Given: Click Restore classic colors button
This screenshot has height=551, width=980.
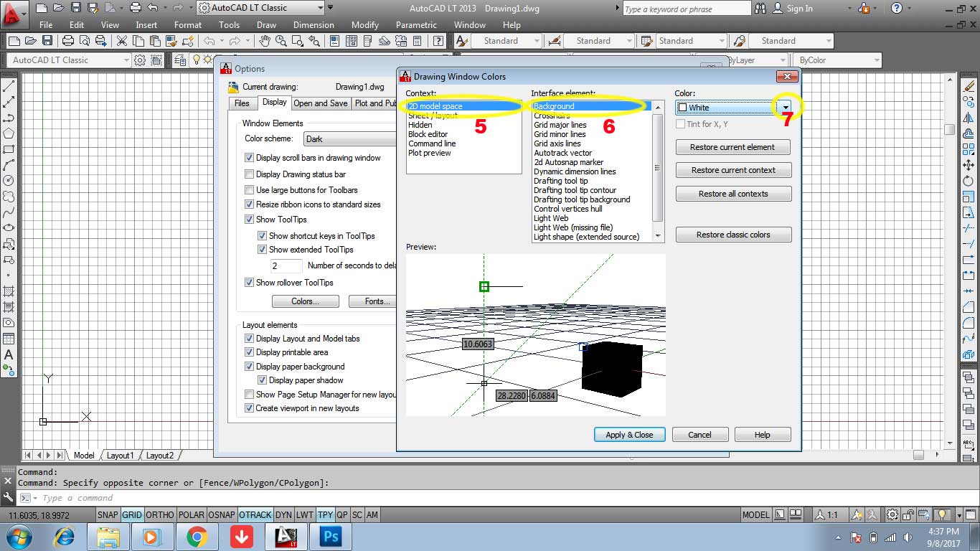Looking at the screenshot, I should coord(732,235).
